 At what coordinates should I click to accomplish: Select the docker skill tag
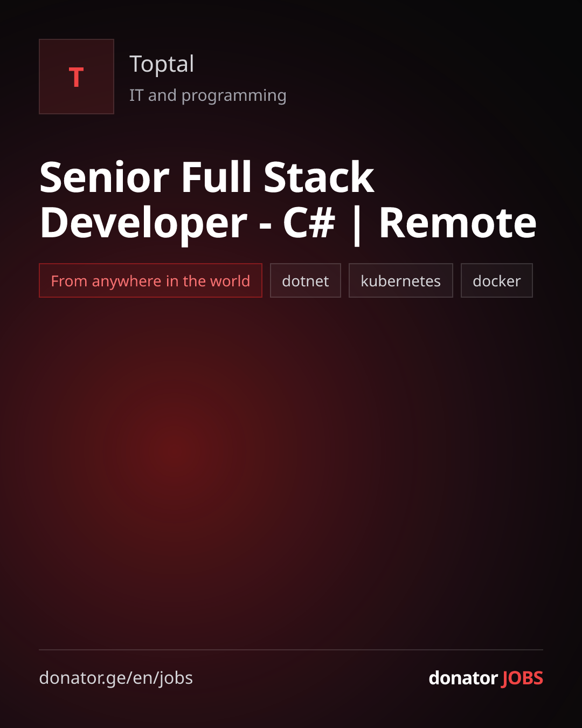(x=497, y=280)
